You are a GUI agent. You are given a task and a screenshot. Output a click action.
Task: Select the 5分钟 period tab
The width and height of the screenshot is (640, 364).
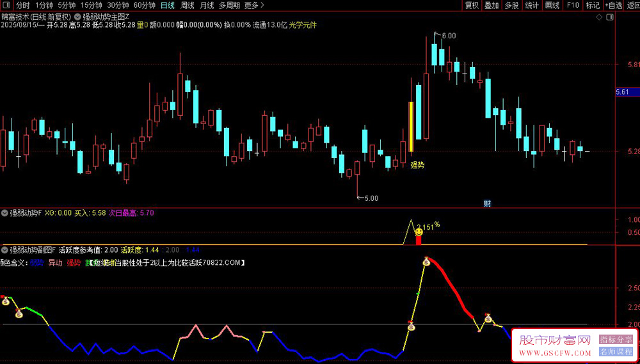(x=66, y=5)
